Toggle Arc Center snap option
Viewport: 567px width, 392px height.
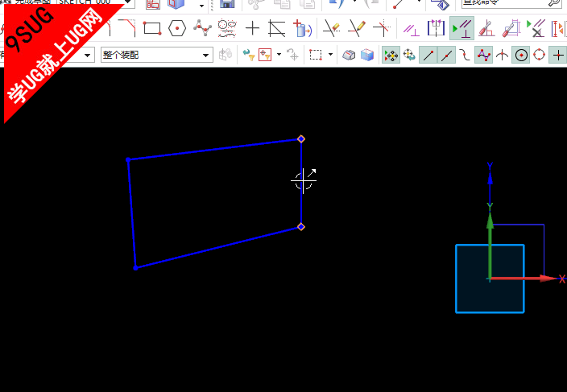tap(521, 55)
